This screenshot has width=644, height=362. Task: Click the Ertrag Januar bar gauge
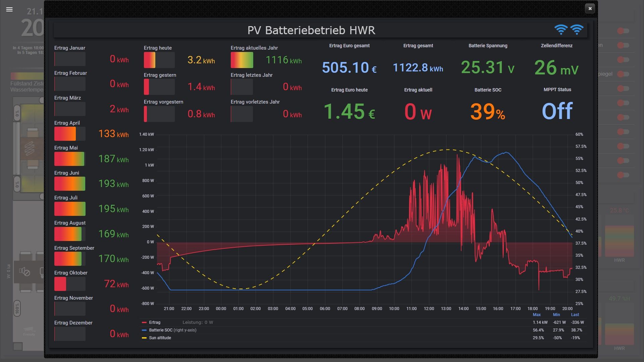click(70, 59)
